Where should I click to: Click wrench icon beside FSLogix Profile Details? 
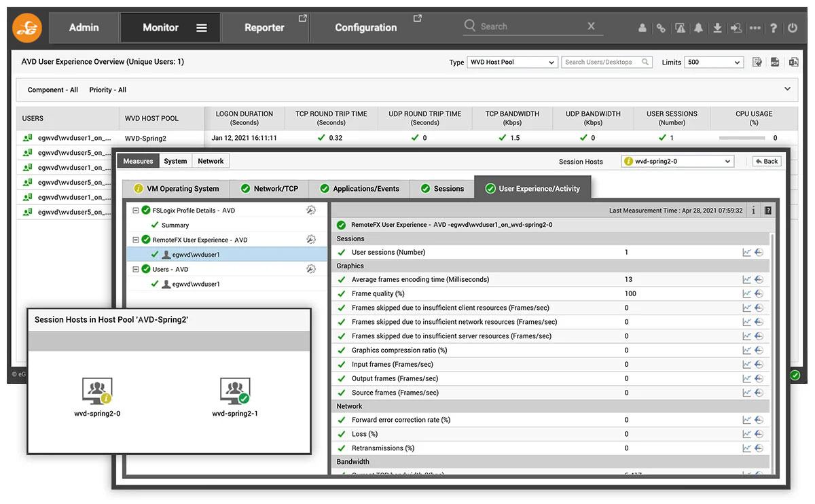pyautogui.click(x=311, y=211)
